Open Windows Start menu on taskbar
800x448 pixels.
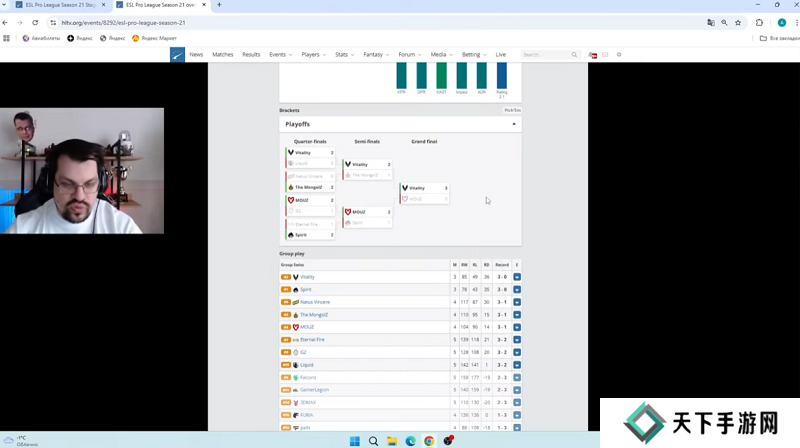pos(354,440)
